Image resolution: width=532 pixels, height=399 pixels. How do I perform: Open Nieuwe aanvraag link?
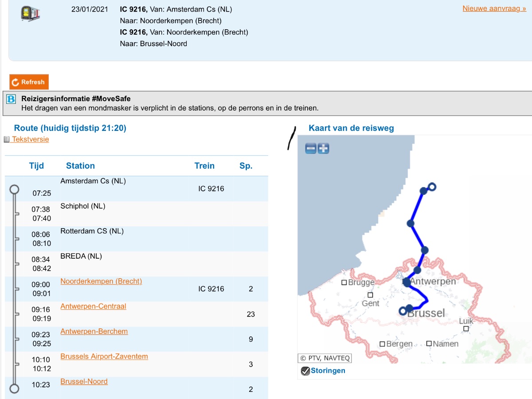point(494,8)
